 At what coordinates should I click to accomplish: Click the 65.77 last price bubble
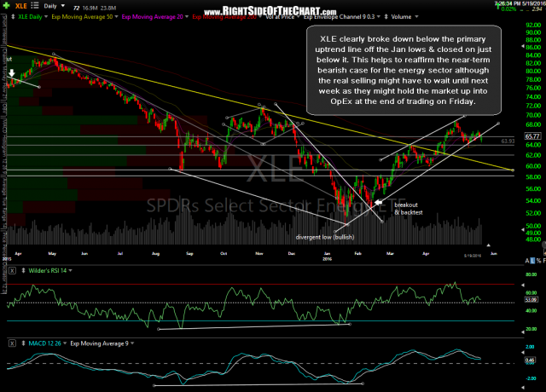(x=532, y=136)
